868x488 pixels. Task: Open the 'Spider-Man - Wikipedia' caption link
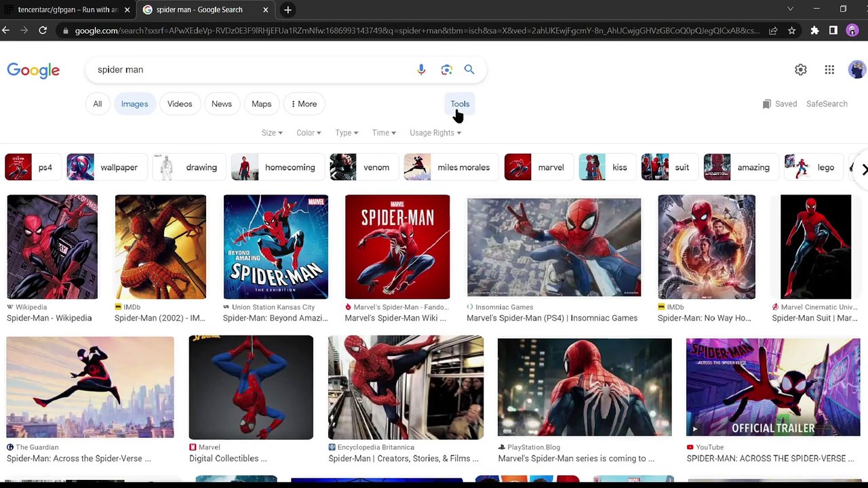point(50,318)
